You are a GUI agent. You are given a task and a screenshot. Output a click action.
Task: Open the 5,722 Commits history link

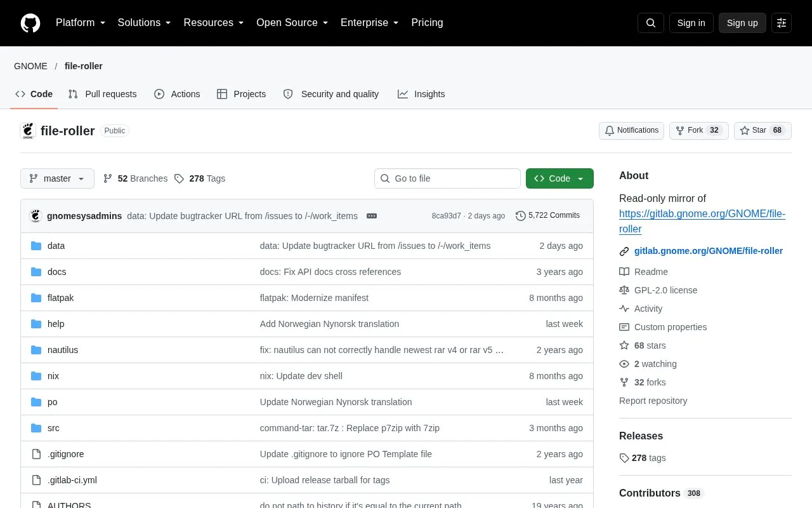tap(547, 216)
